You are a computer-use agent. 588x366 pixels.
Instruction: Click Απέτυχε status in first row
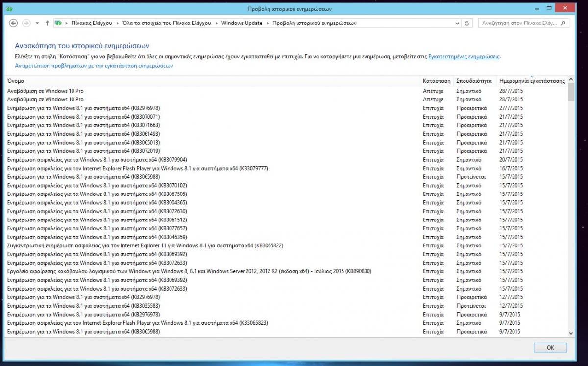point(433,91)
